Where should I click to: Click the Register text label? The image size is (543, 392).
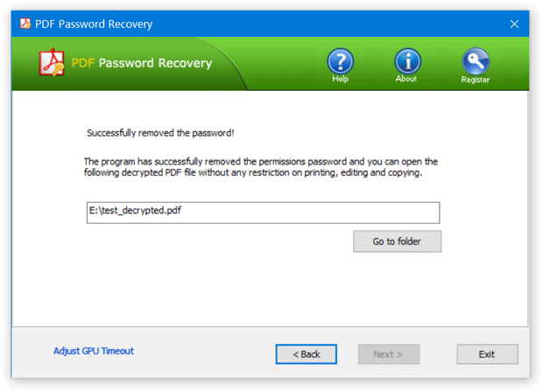coord(476,80)
